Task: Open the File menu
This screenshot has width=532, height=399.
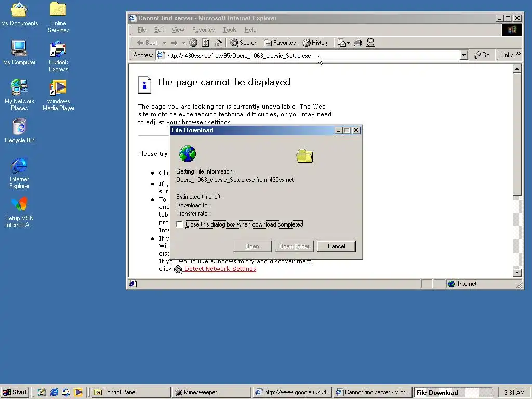Action: [142, 30]
